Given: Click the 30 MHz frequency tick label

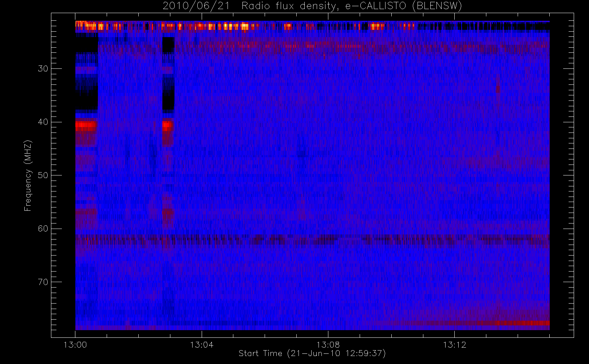Looking at the screenshot, I should coord(43,69).
